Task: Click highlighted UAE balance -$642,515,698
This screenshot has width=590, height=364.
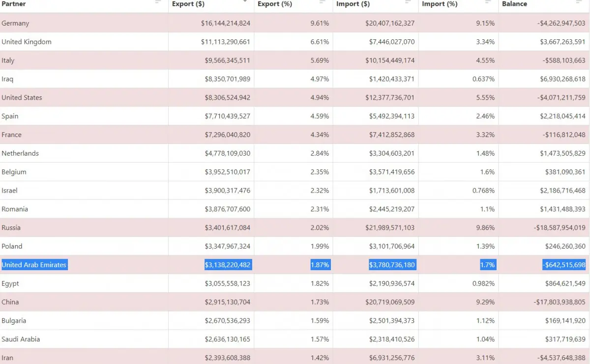Action: (564, 265)
